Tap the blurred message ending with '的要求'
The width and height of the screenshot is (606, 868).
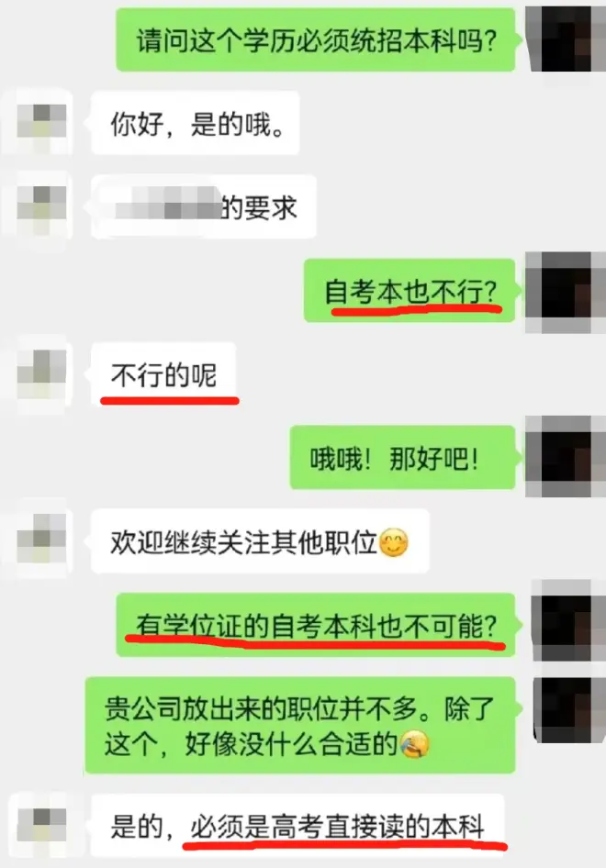(204, 206)
